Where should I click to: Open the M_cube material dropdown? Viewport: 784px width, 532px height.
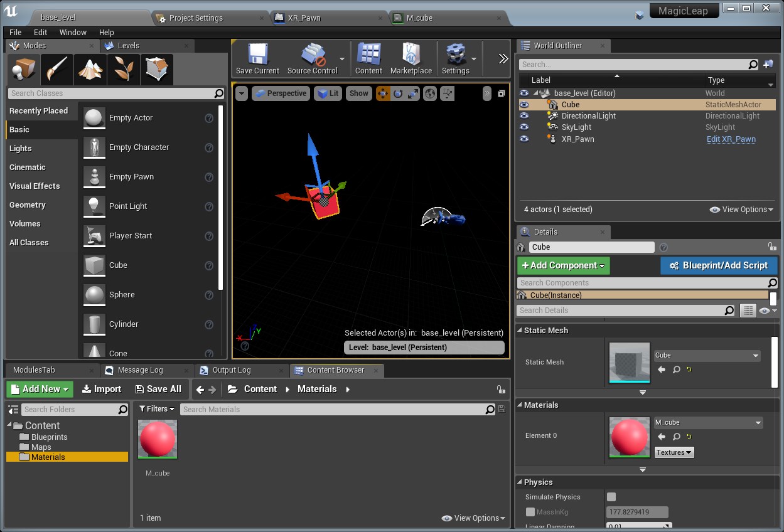pos(709,423)
